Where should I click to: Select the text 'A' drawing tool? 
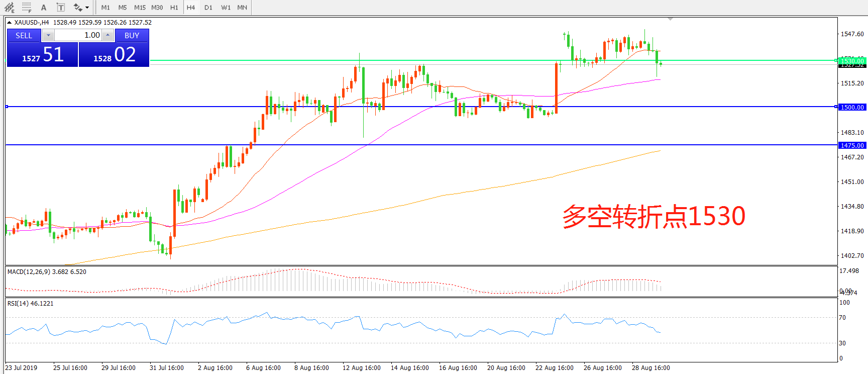(x=44, y=8)
